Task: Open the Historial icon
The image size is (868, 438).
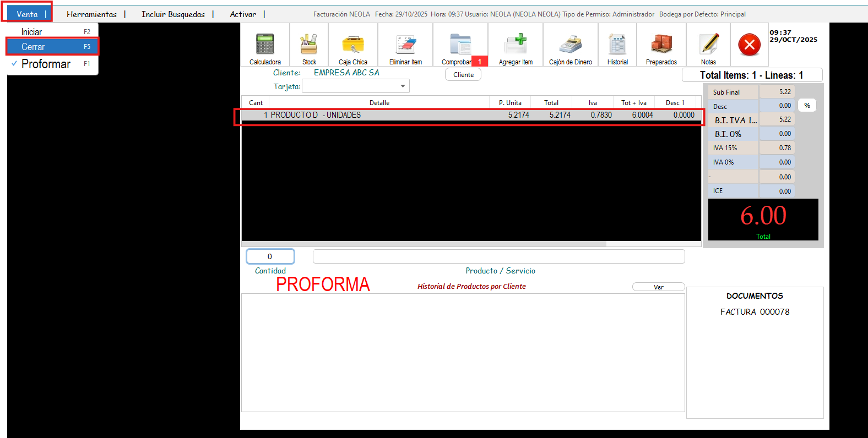Action: click(617, 45)
